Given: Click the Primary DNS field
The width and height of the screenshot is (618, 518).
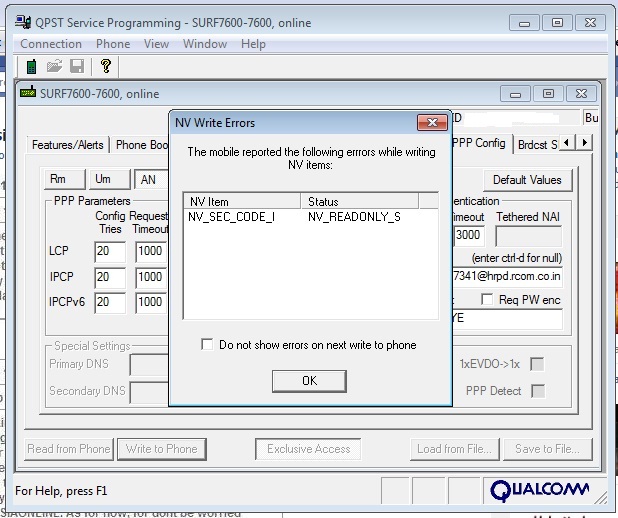Looking at the screenshot, I should [149, 364].
